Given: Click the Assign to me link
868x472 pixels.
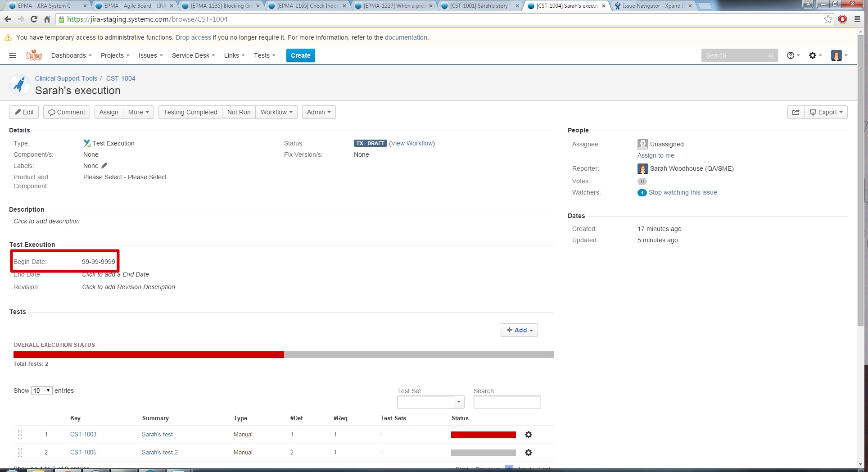Looking at the screenshot, I should pos(656,155).
